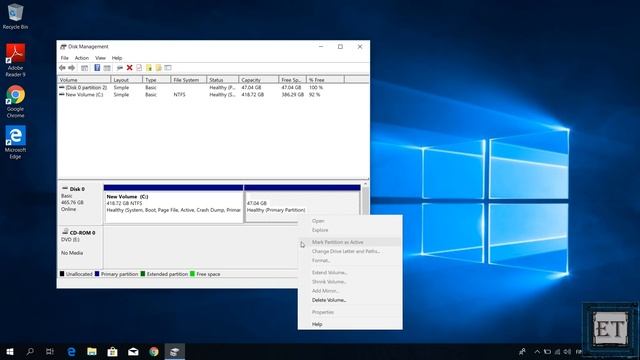The width and height of the screenshot is (640, 360).
Task: Choose Help in the context menu
Action: pyautogui.click(x=350, y=324)
